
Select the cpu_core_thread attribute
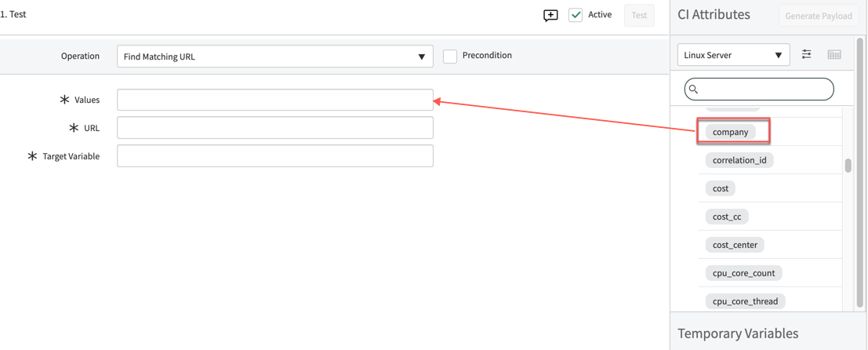745,301
